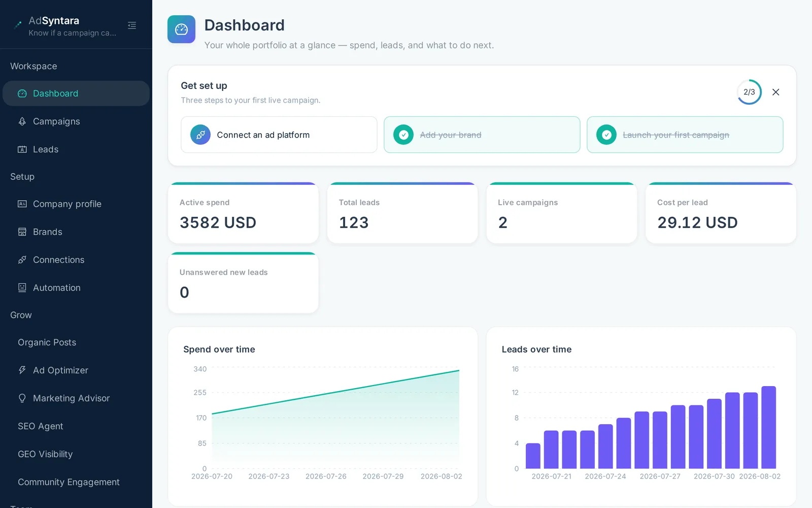Click the Campaigns rocket icon

pos(22,121)
